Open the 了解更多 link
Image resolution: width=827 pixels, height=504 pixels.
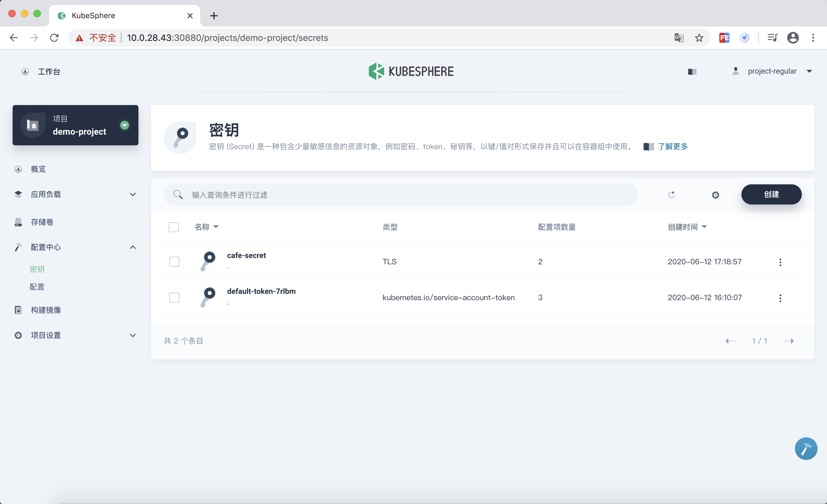coord(672,146)
